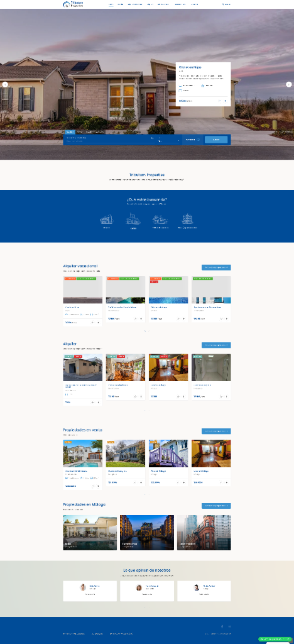Click the heart icon on the purple staircase house card
The image size is (294, 644).
pyautogui.click(x=178, y=482)
